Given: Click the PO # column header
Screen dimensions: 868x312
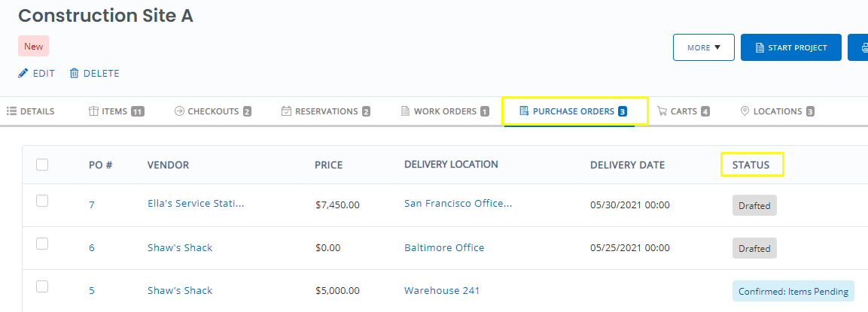Looking at the screenshot, I should pos(101,165).
